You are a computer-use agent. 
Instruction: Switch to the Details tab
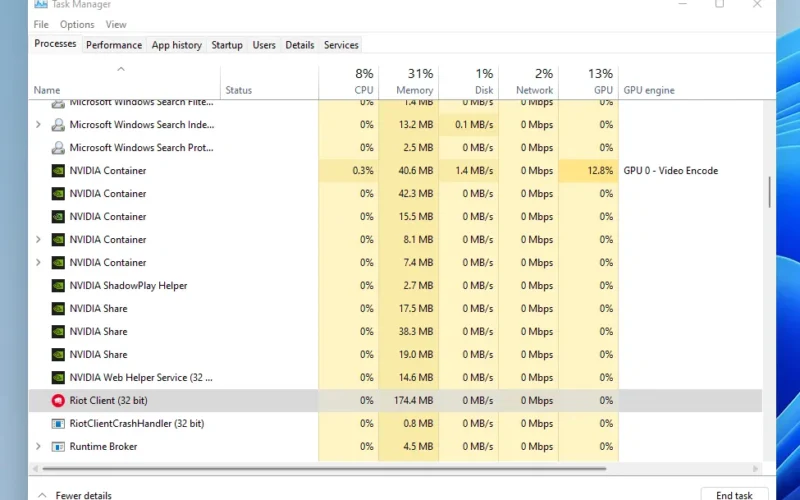point(299,45)
